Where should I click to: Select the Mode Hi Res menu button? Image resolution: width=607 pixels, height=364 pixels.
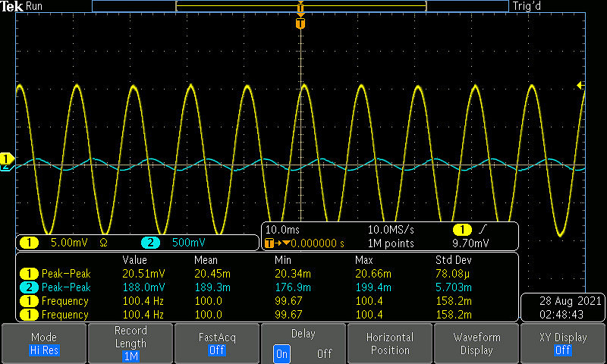point(44,344)
